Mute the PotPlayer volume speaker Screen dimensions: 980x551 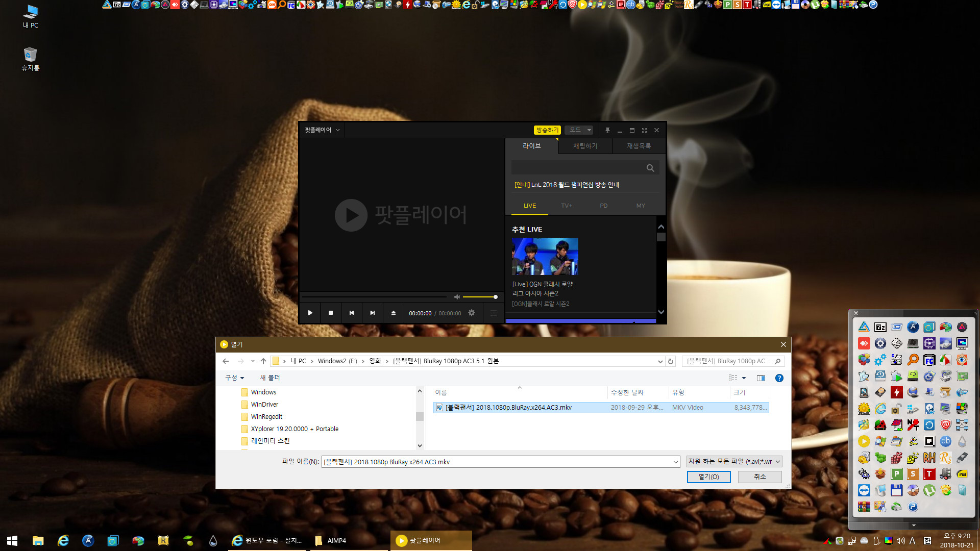coord(457,297)
